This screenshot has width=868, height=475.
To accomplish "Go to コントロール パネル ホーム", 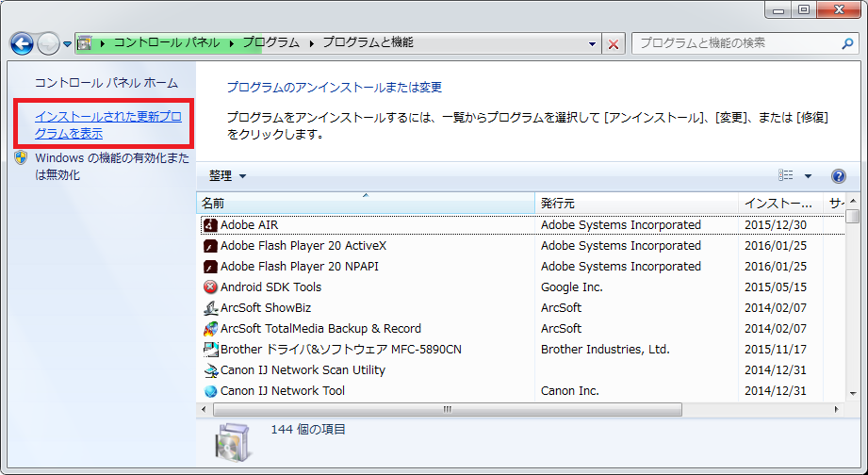I will (106, 83).
